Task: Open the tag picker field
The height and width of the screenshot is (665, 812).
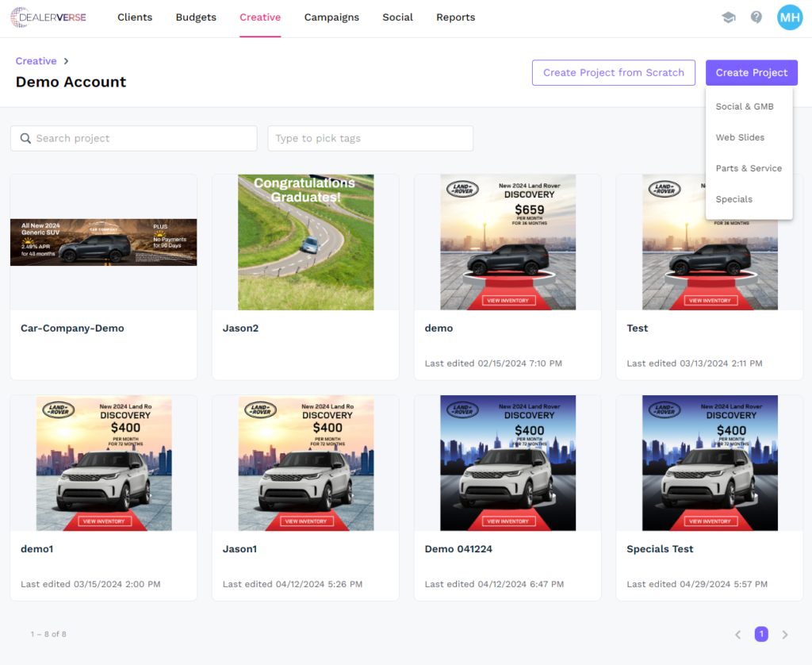Action: [370, 138]
